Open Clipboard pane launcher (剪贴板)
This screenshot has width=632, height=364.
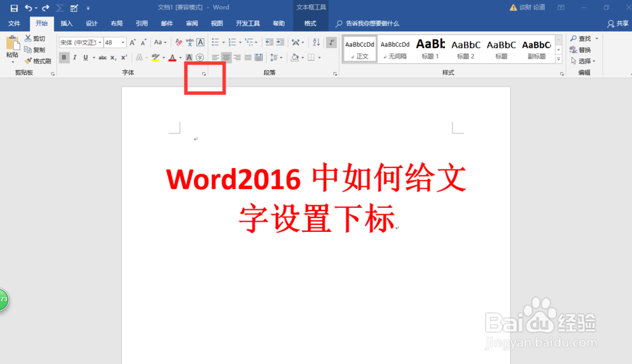[53, 74]
